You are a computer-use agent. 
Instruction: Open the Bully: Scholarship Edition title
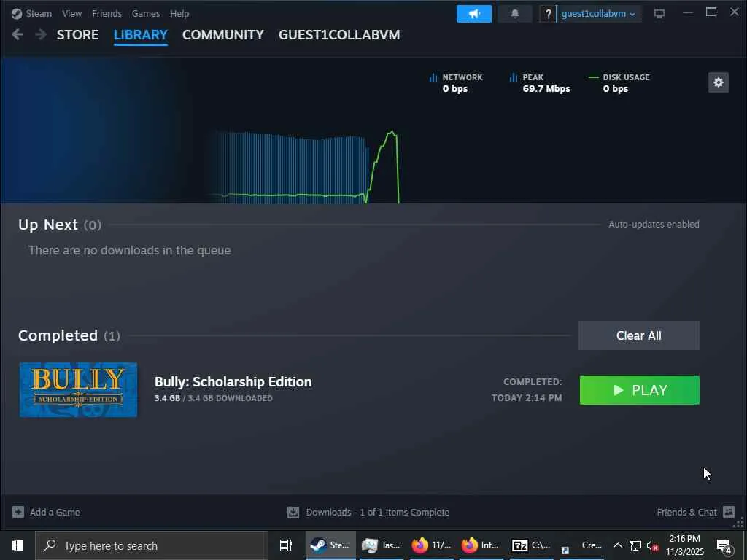coord(233,382)
